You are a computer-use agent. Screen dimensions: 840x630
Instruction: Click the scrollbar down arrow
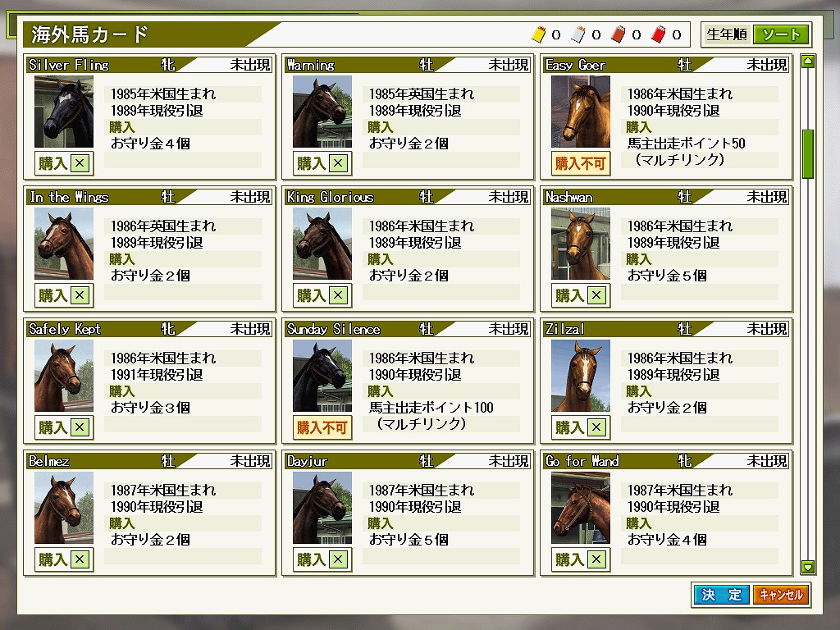(808, 566)
